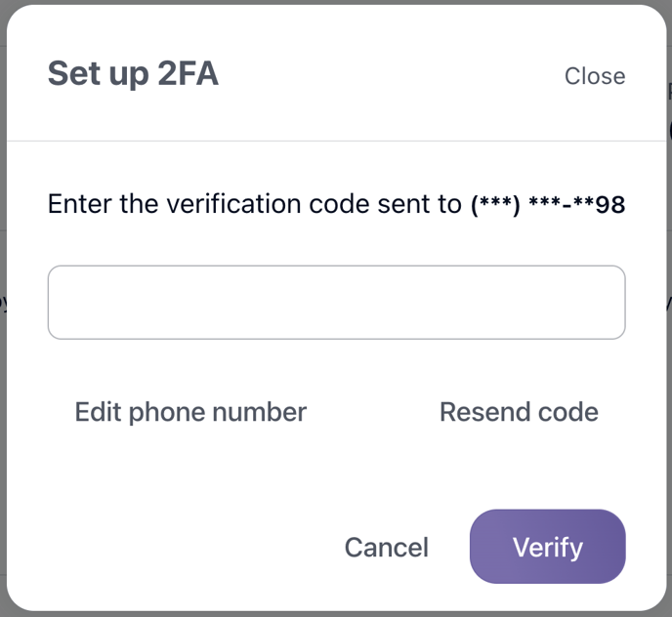The width and height of the screenshot is (672, 617).
Task: Click Resend code below the input
Action: coord(519,412)
